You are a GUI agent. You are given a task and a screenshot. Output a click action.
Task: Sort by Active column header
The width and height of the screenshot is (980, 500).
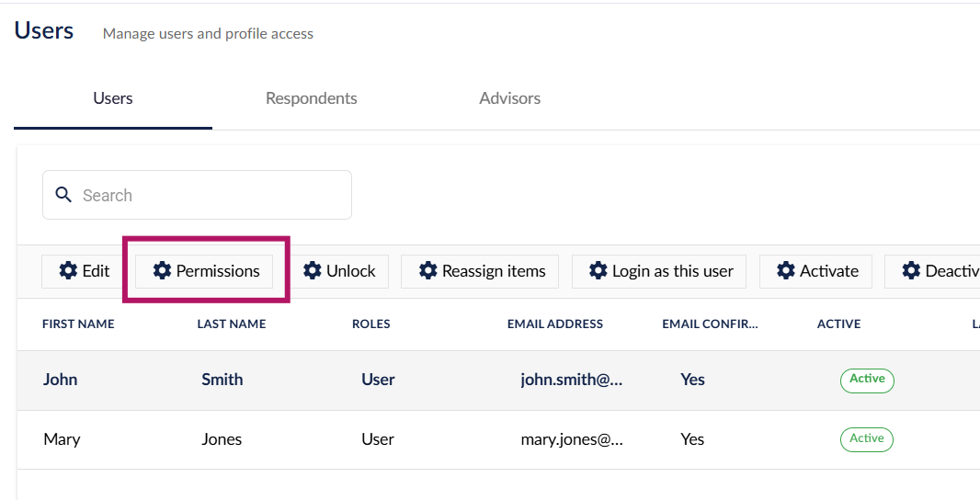838,324
